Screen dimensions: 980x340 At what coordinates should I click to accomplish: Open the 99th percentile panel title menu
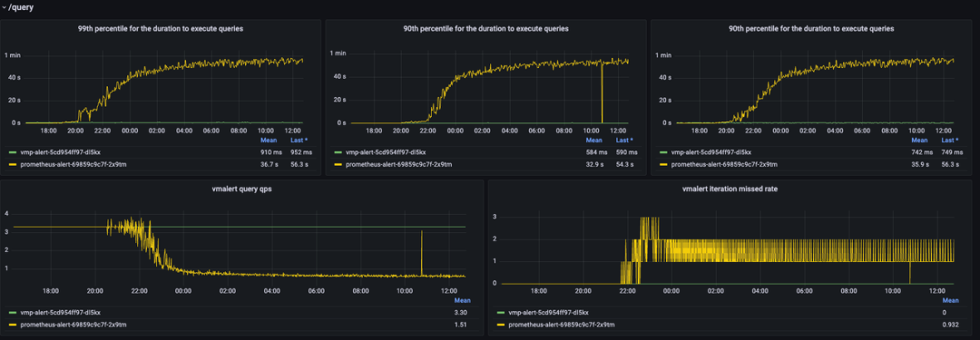[160, 29]
